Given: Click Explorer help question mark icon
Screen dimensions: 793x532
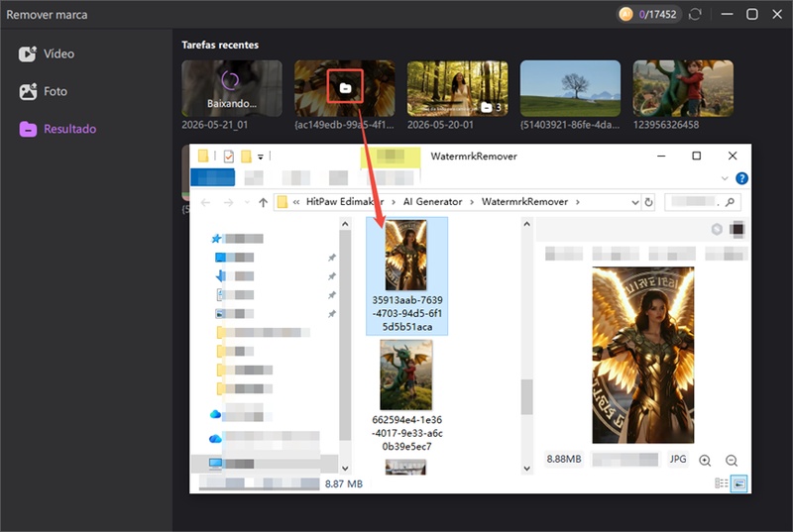Looking at the screenshot, I should tap(741, 178).
